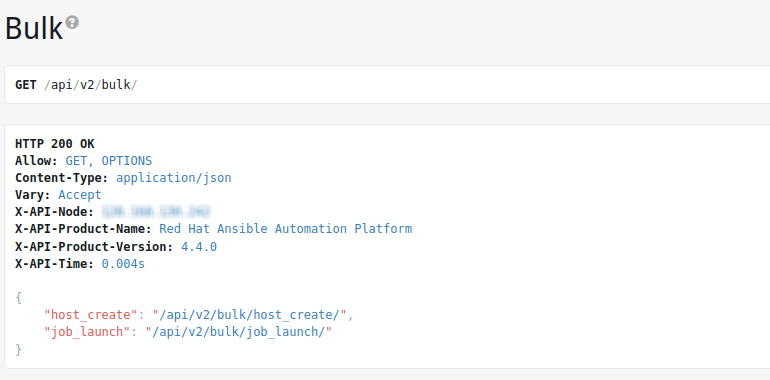Click the Bulk page heading
The height and width of the screenshot is (380, 770).
[x=34, y=29]
